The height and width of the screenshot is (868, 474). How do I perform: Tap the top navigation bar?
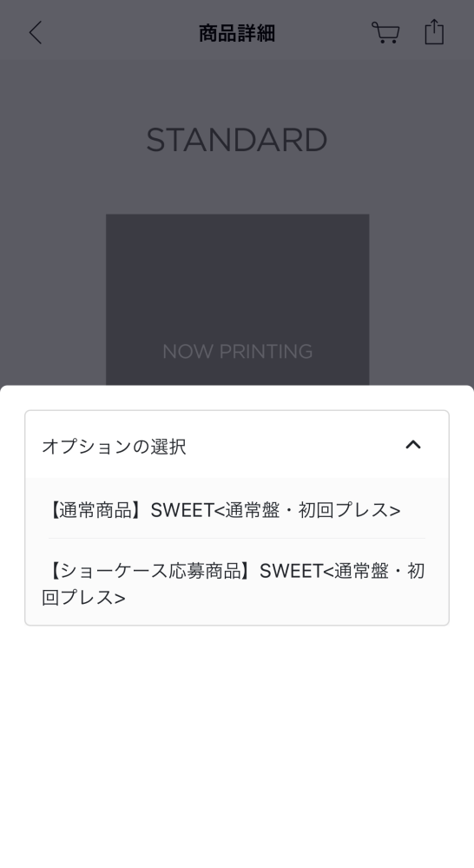(237, 30)
